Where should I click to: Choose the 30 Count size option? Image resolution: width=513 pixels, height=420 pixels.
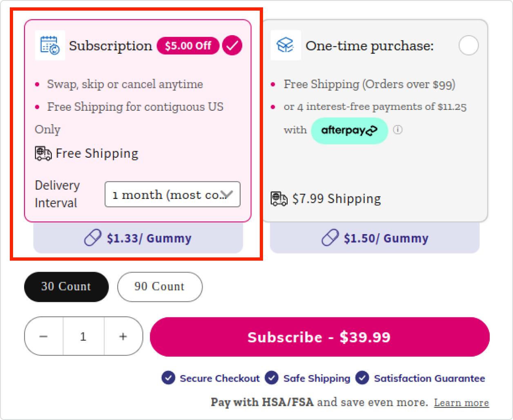66,287
